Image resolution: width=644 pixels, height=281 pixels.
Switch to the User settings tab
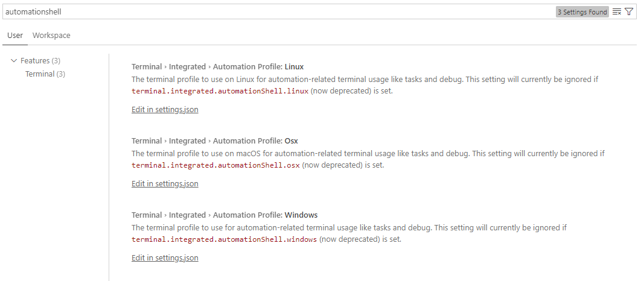(x=15, y=36)
